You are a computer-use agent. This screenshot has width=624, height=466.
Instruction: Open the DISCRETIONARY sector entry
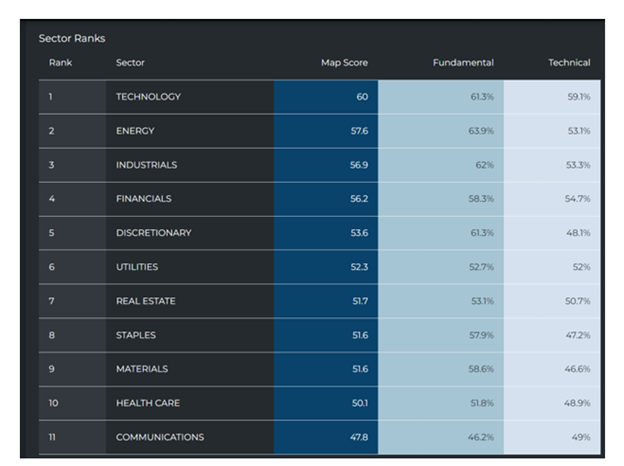[x=153, y=233]
